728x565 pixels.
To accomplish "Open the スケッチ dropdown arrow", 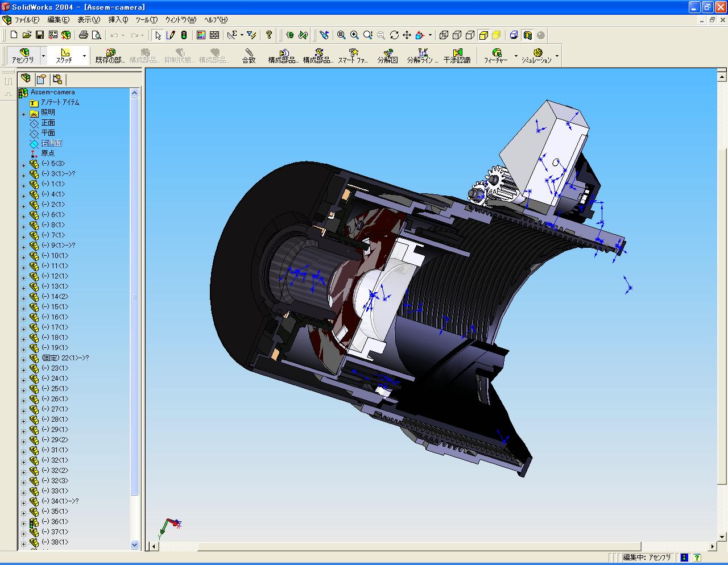I will pyautogui.click(x=85, y=56).
